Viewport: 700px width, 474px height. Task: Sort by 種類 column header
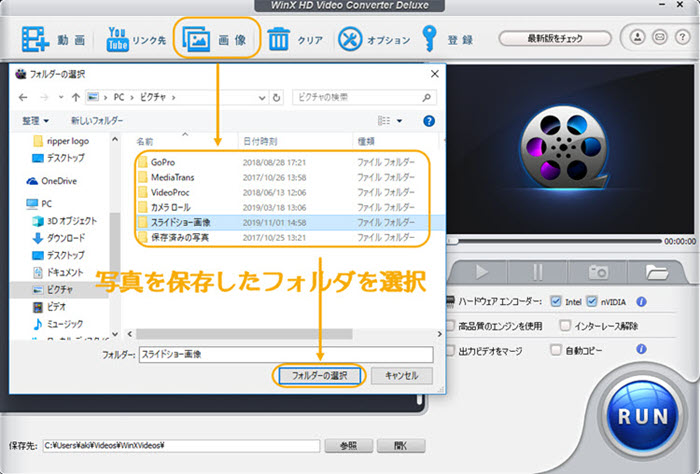[x=366, y=141]
